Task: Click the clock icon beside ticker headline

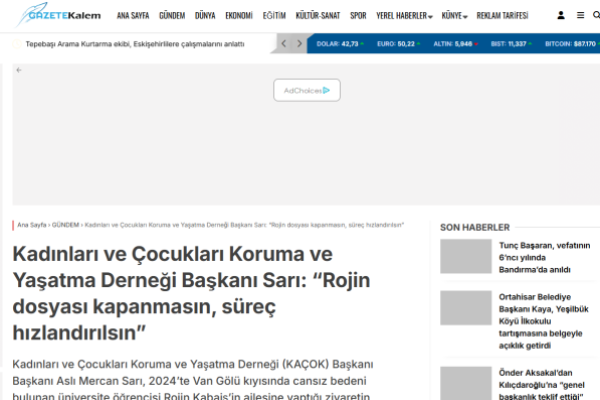Action: [x=17, y=44]
